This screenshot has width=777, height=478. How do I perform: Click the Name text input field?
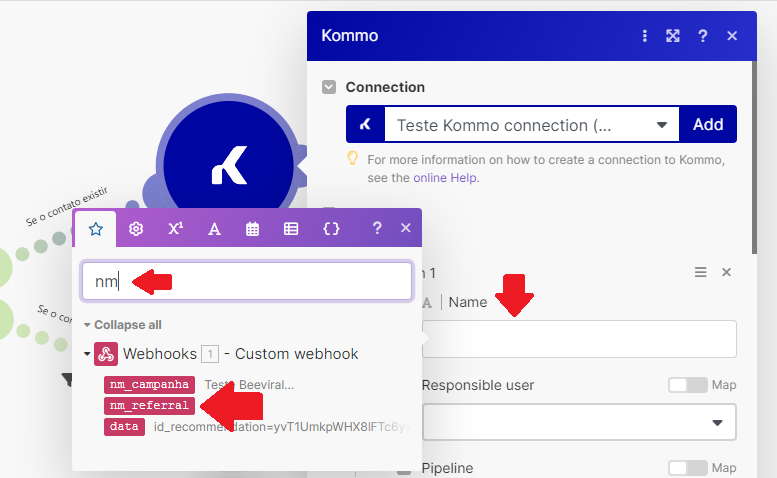coord(579,339)
